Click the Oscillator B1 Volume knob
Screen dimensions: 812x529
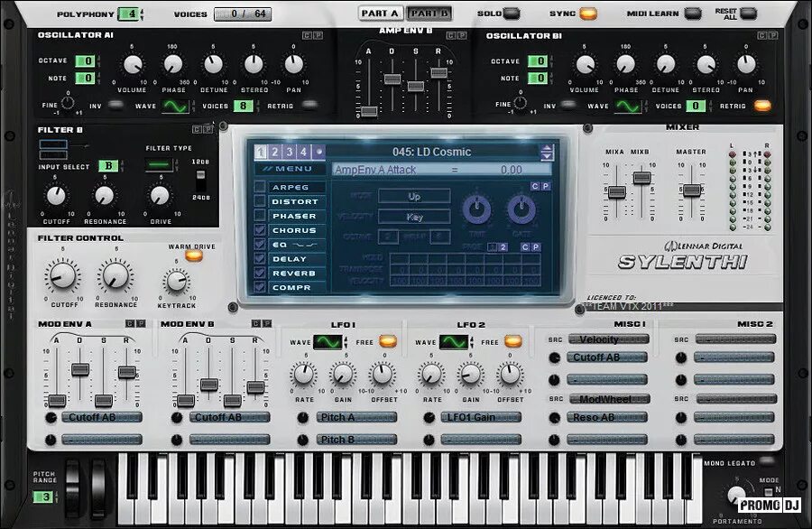pos(586,65)
